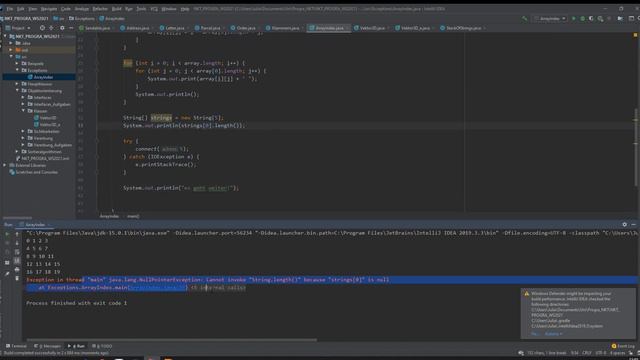Open Run panel settings gear

tap(624, 224)
